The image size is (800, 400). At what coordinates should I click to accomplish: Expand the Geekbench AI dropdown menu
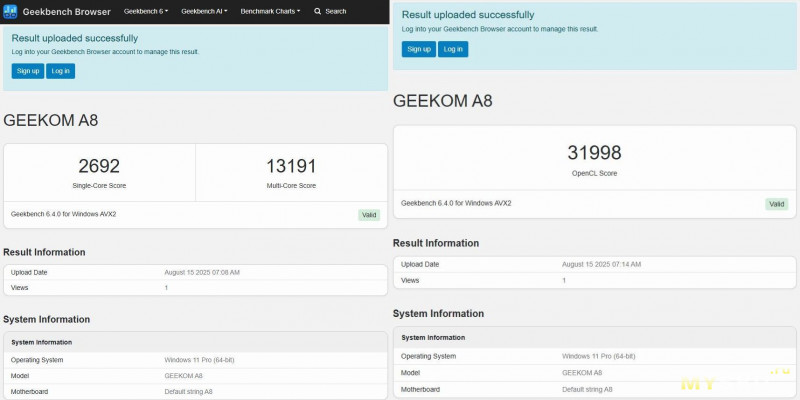point(204,11)
